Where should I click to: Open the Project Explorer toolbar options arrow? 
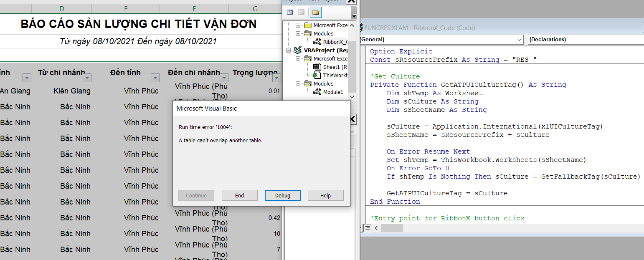click(x=354, y=16)
